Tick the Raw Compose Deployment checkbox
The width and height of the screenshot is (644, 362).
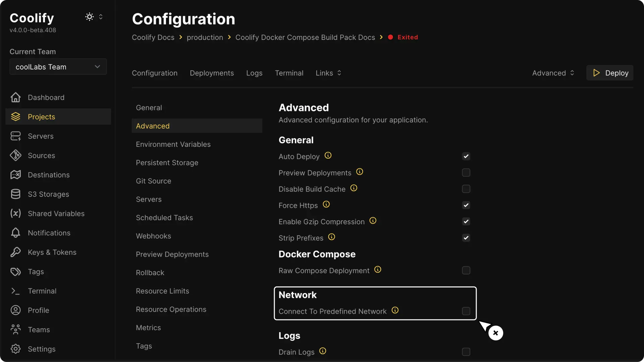[x=466, y=270]
